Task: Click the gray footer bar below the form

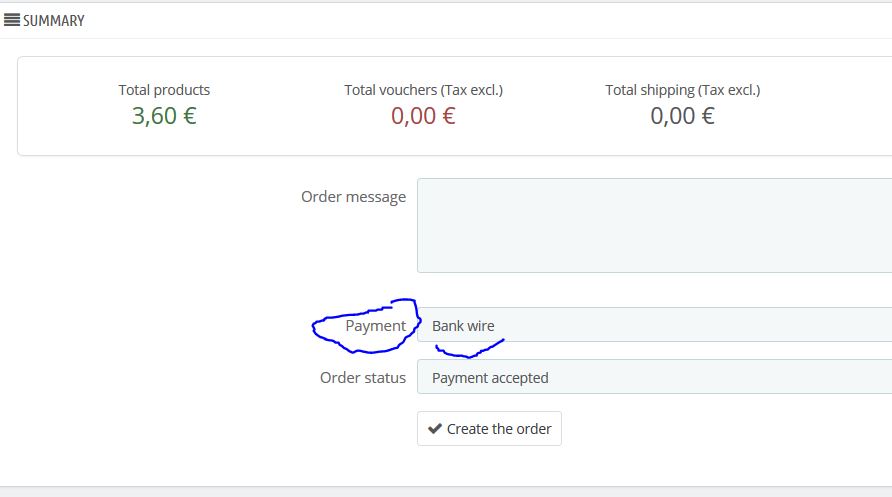Action: (446, 491)
